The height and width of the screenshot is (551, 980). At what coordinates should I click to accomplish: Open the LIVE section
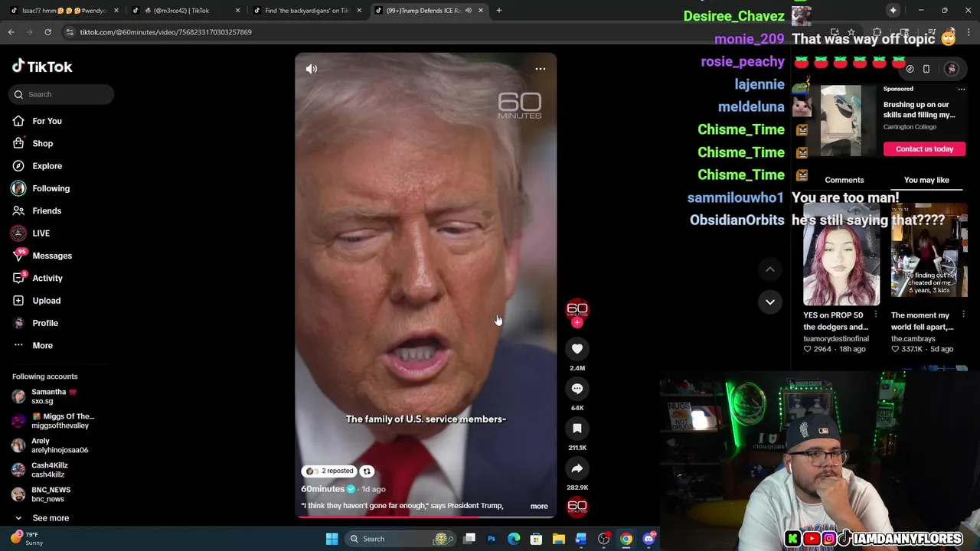pos(41,233)
